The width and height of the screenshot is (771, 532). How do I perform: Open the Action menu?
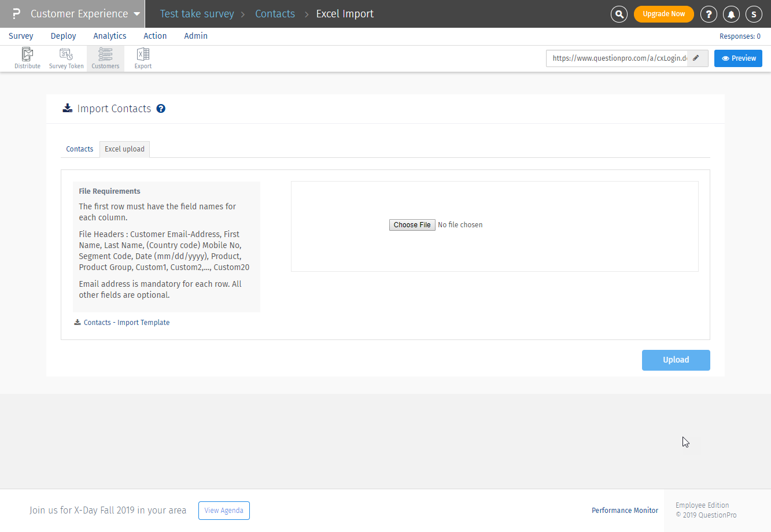pyautogui.click(x=155, y=36)
